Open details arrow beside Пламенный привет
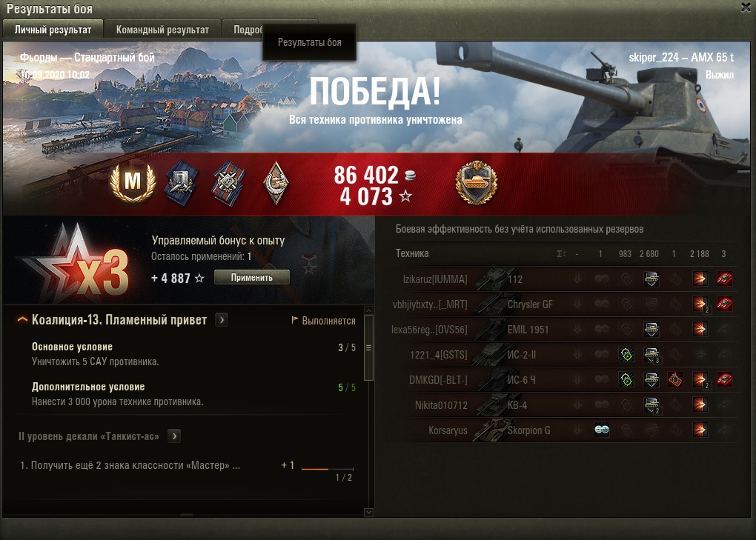The image size is (756, 540). (222, 320)
